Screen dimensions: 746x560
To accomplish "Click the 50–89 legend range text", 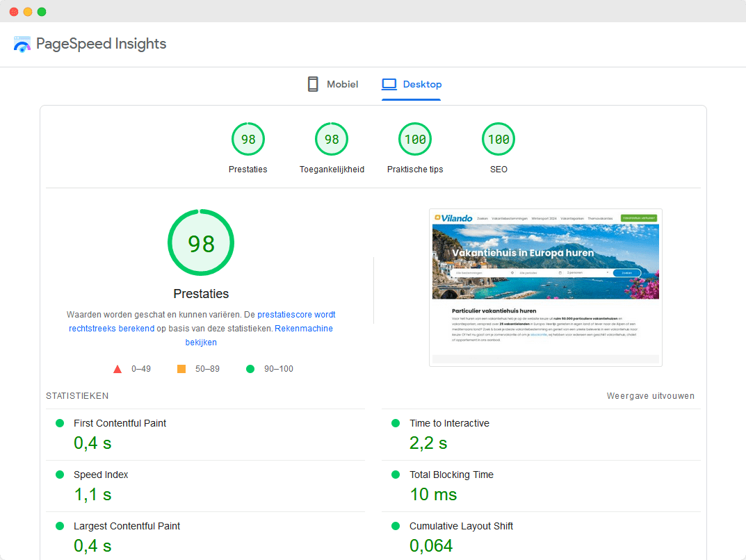I will click(x=207, y=369).
